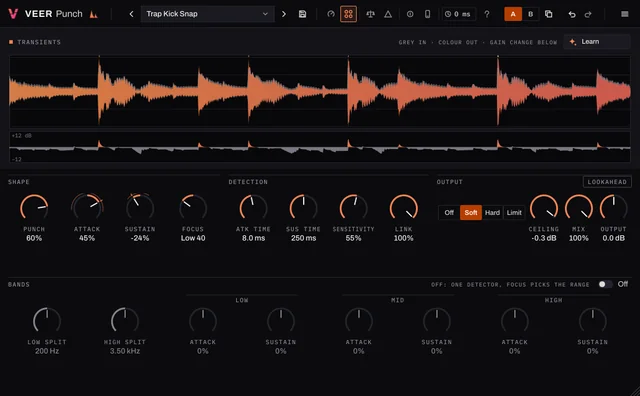Click the 0.0 dB output value

point(613,238)
